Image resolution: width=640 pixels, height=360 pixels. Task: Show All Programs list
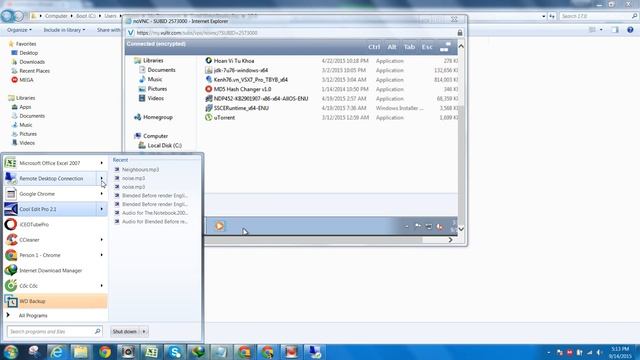pos(33,316)
